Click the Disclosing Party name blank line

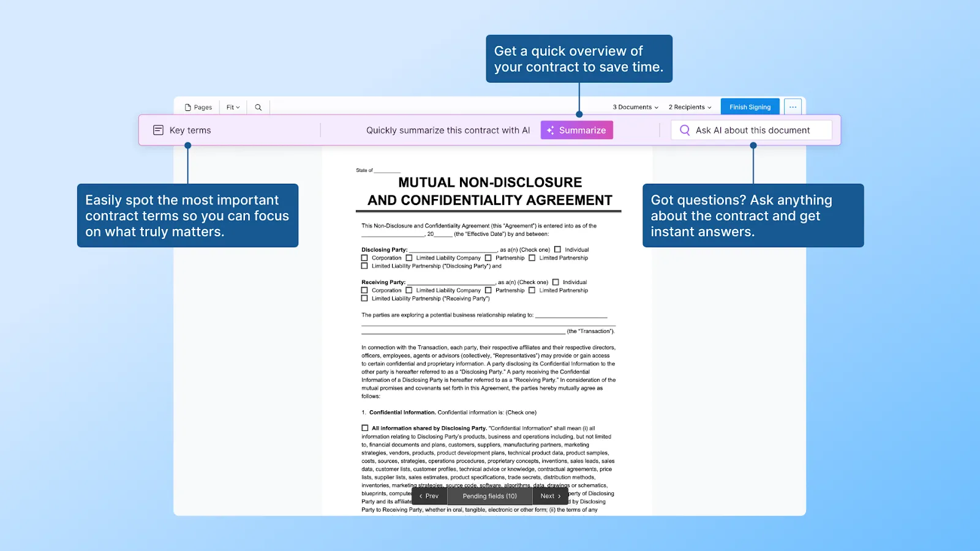[453, 249]
